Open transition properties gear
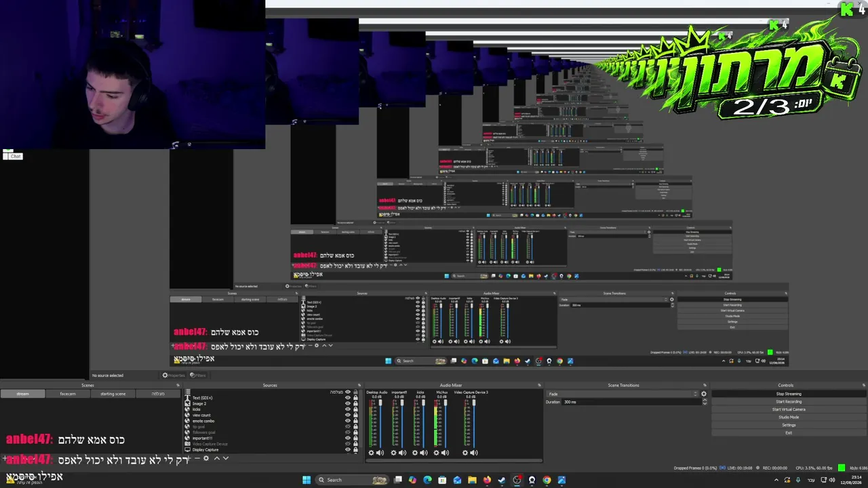Viewport: 868px width, 488px height. [704, 394]
